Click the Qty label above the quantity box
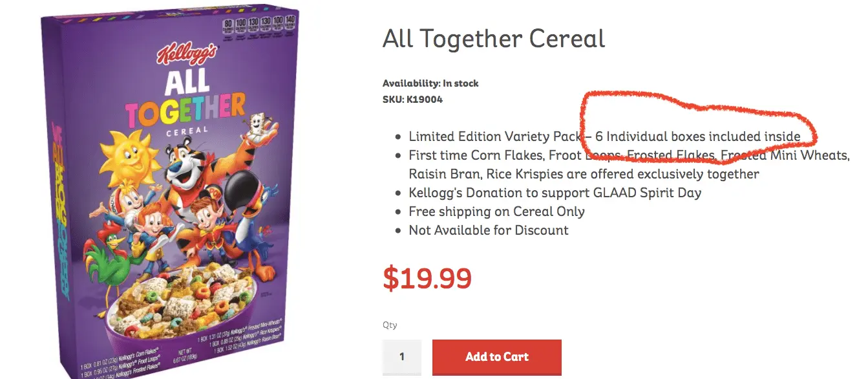Image resolution: width=868 pixels, height=379 pixels. point(390,325)
